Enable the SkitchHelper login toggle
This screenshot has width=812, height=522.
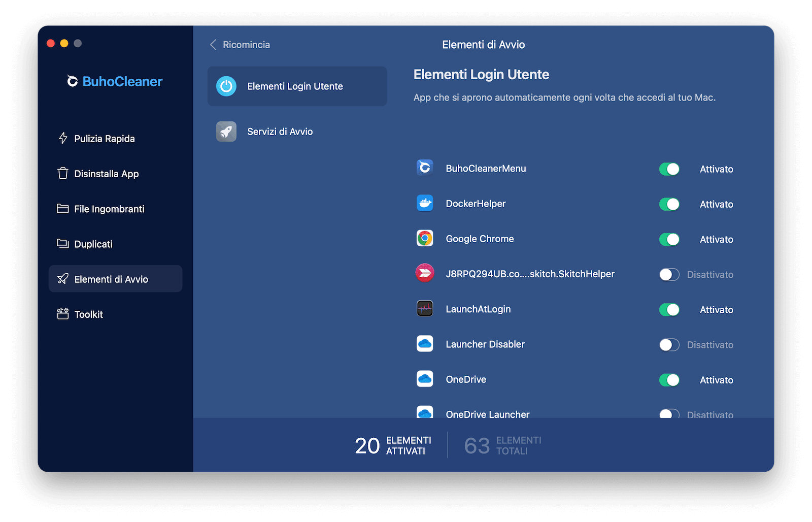coord(669,275)
